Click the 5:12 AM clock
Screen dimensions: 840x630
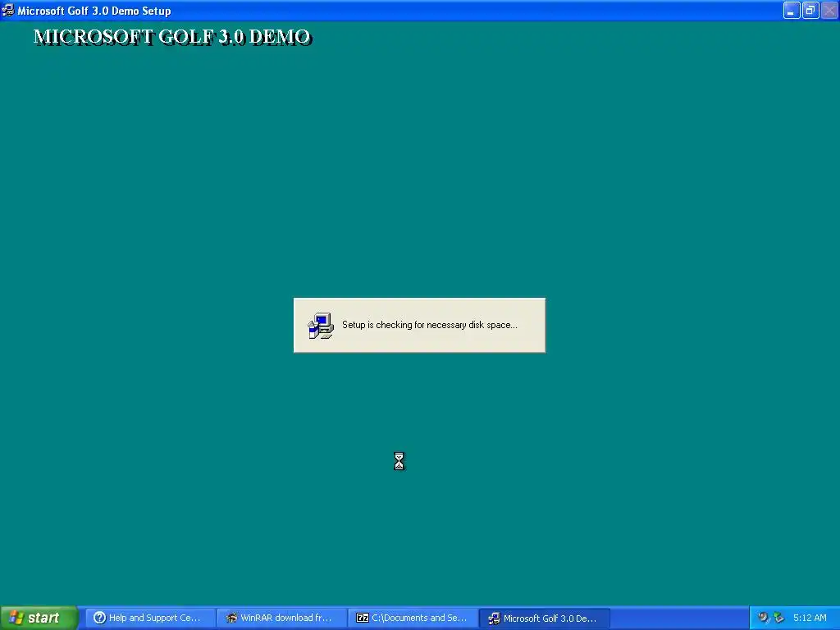click(810, 618)
